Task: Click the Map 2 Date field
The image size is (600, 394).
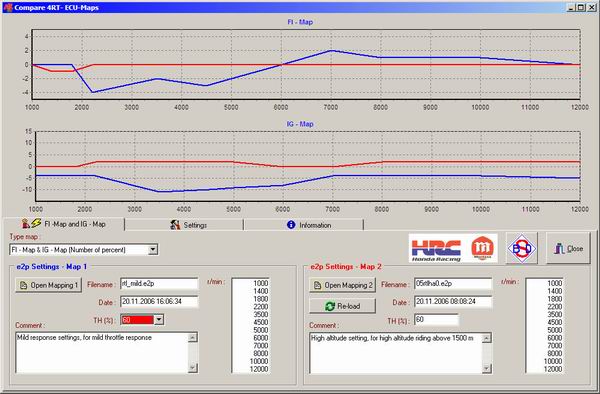Action: pyautogui.click(x=453, y=302)
